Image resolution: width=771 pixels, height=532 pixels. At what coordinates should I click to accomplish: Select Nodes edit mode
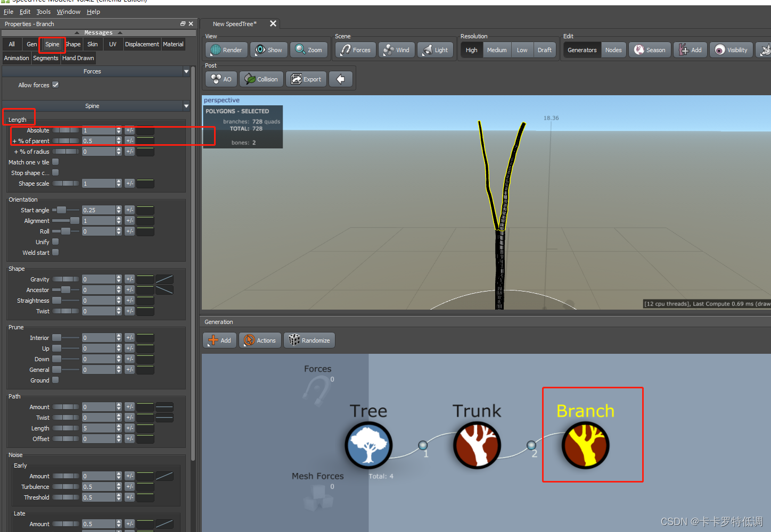coord(613,50)
